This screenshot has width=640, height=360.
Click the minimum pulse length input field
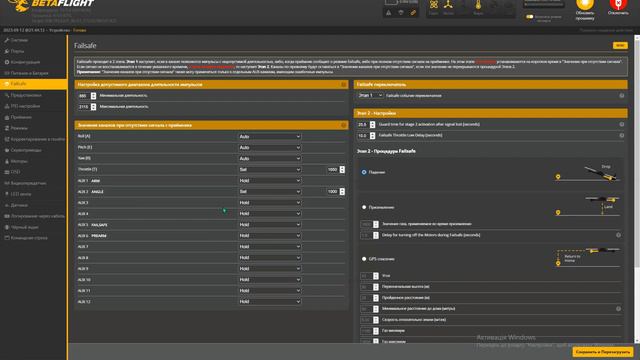pyautogui.click(x=84, y=96)
